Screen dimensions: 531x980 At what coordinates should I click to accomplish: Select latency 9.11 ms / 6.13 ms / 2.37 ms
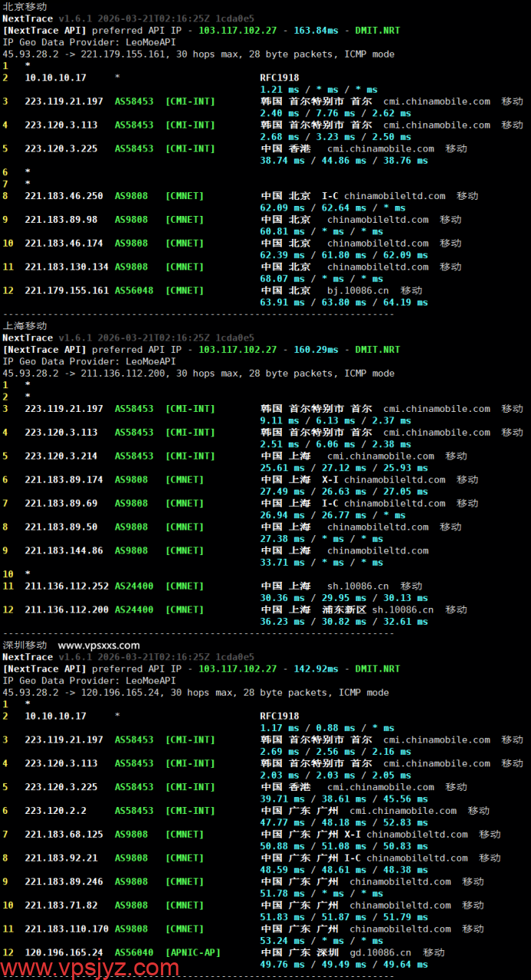(x=336, y=420)
